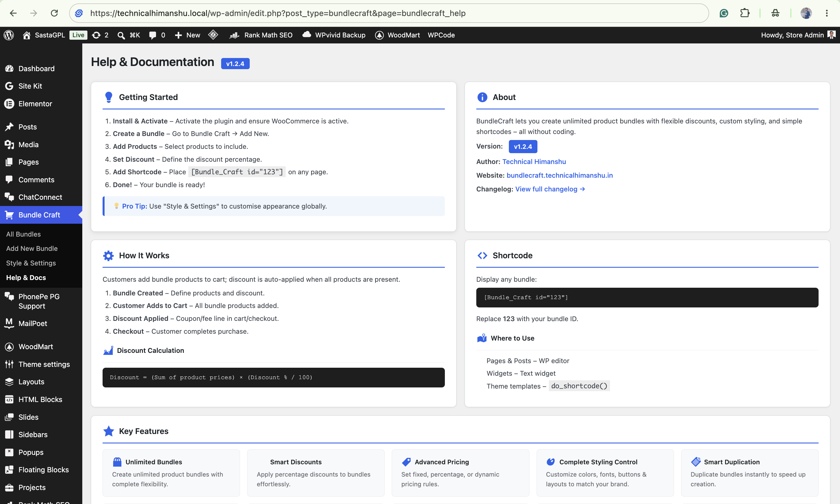Open Projects in sidebar
840x504 pixels.
click(41, 487)
